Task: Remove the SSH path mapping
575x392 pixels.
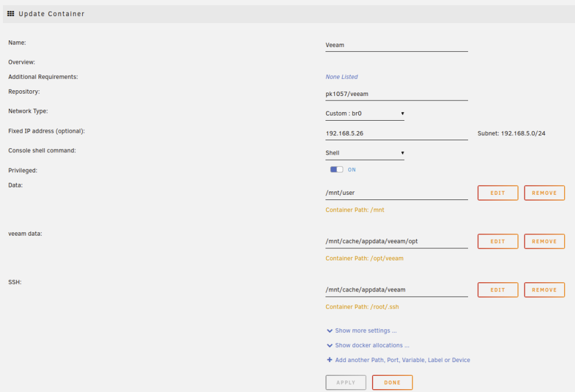Action: tap(544, 290)
